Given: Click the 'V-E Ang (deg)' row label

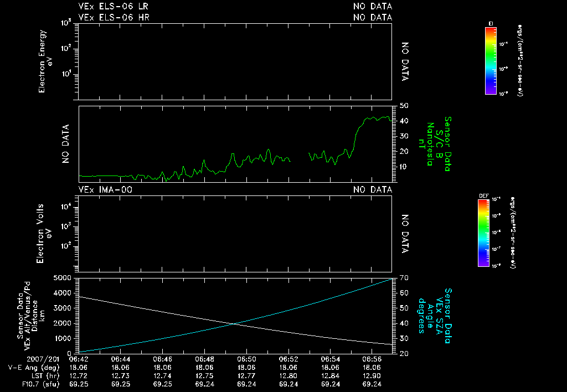Looking at the screenshot, I should [x=34, y=368].
